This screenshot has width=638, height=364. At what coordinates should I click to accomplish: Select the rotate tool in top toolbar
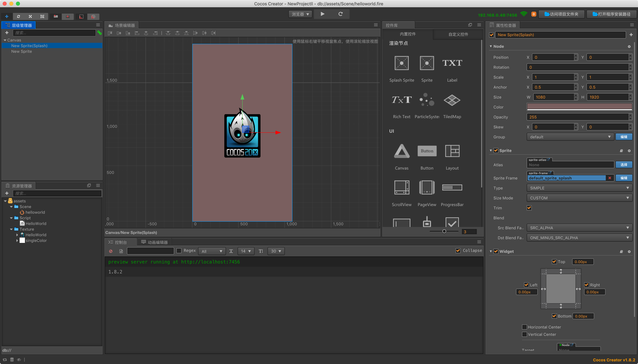pyautogui.click(x=18, y=16)
